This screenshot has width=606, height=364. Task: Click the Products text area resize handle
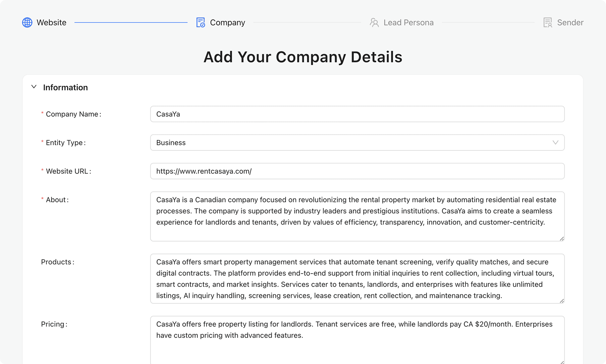562,301
